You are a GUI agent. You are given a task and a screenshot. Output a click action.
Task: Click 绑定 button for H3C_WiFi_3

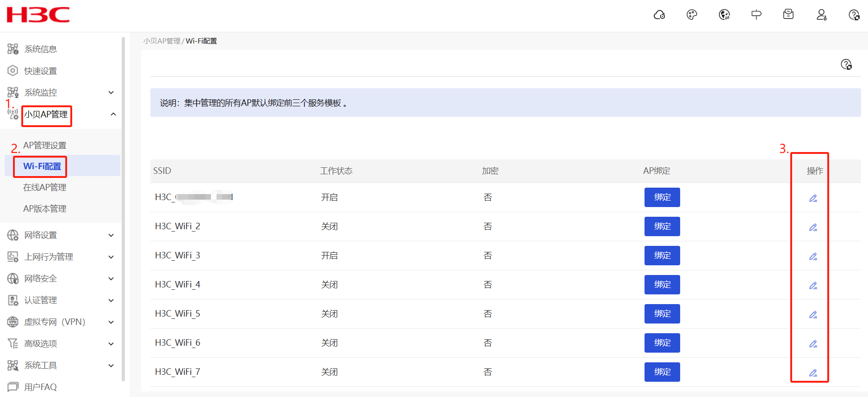point(662,256)
